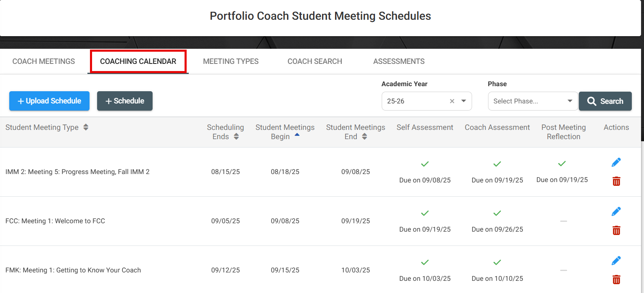Edit the FCC Meeting 1 schedule
Screen dimensions: 644x293
[x=616, y=211]
